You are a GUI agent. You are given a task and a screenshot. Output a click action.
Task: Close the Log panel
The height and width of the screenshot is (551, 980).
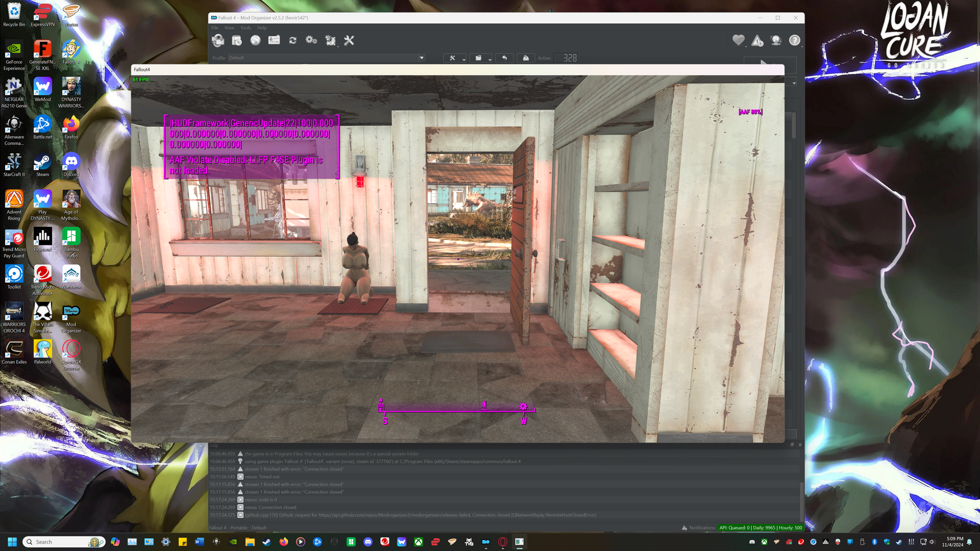(800, 445)
